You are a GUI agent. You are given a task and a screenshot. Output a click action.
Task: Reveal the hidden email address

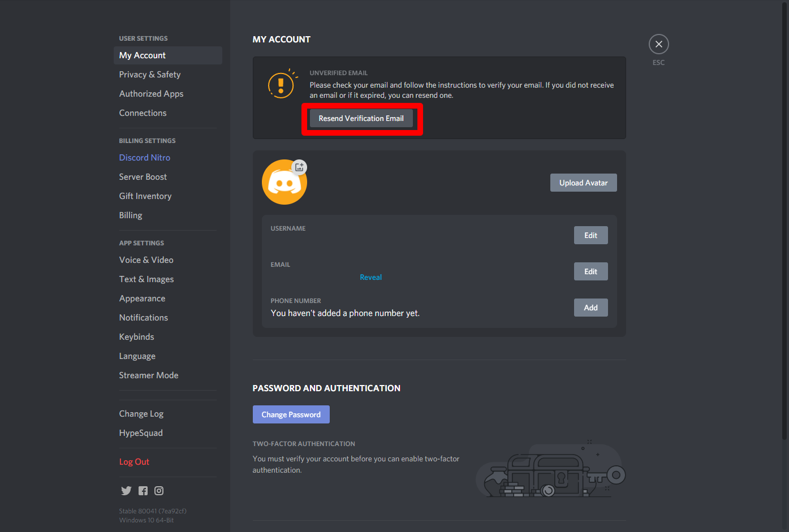pyautogui.click(x=371, y=278)
